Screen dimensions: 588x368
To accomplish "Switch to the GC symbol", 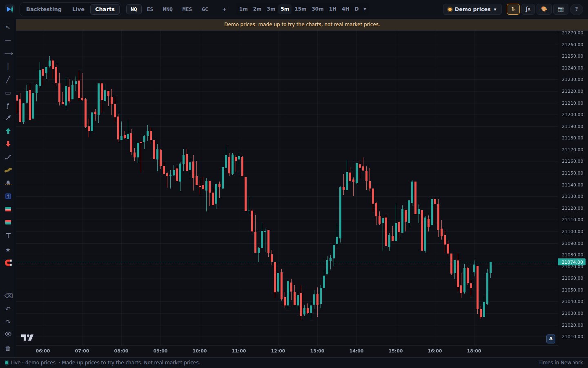I will click(205, 9).
